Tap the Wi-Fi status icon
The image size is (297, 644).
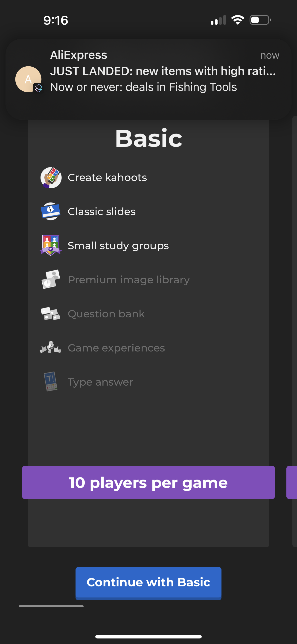click(x=238, y=20)
